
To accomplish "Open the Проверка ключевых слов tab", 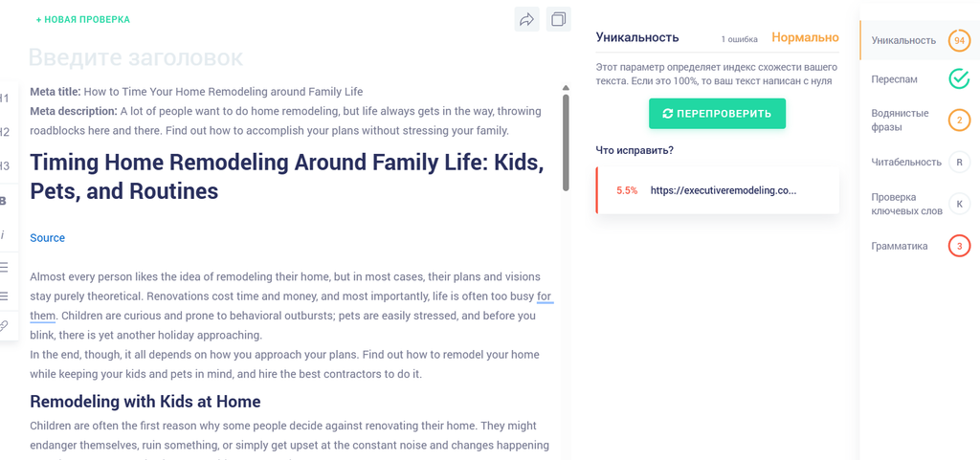I will [x=920, y=204].
